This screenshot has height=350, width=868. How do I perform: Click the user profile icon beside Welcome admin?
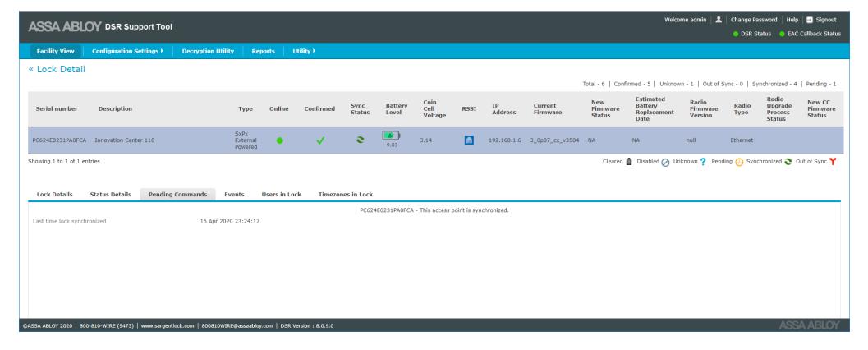719,20
